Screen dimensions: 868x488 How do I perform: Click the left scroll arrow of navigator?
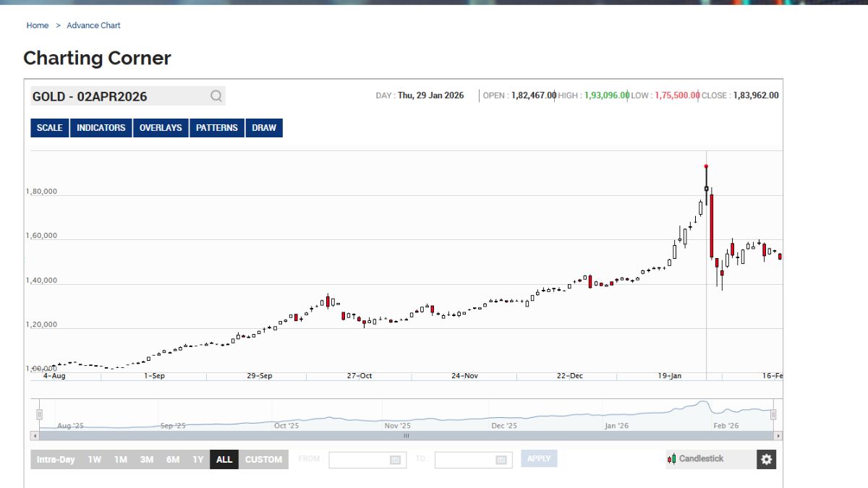35,436
